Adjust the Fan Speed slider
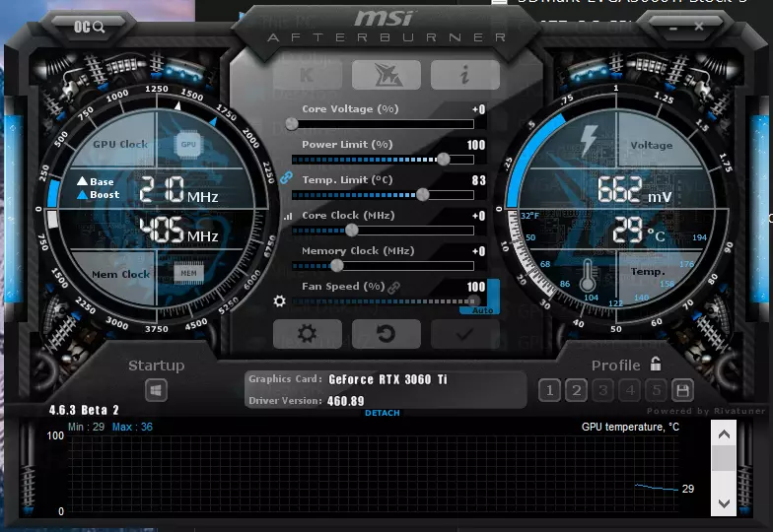Image resolution: width=773 pixels, height=532 pixels. pyautogui.click(x=383, y=301)
